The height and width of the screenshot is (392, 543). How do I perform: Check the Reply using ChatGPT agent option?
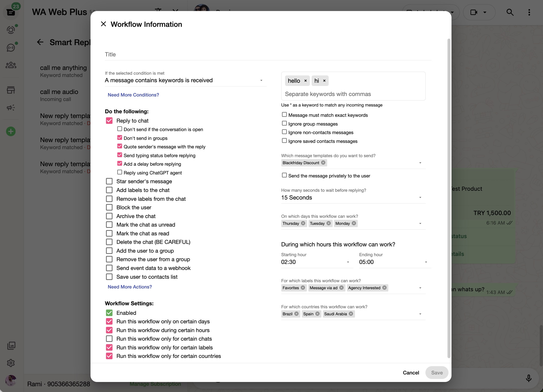(120, 172)
